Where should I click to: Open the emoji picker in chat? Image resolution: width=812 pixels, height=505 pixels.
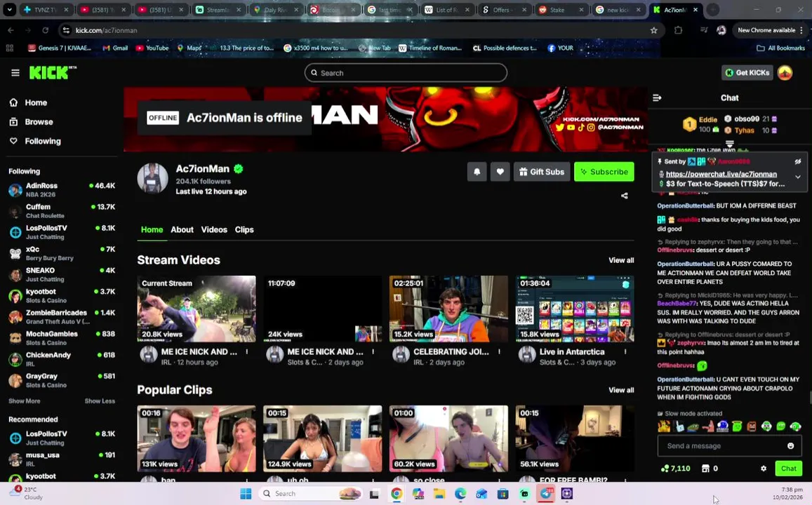coord(791,446)
